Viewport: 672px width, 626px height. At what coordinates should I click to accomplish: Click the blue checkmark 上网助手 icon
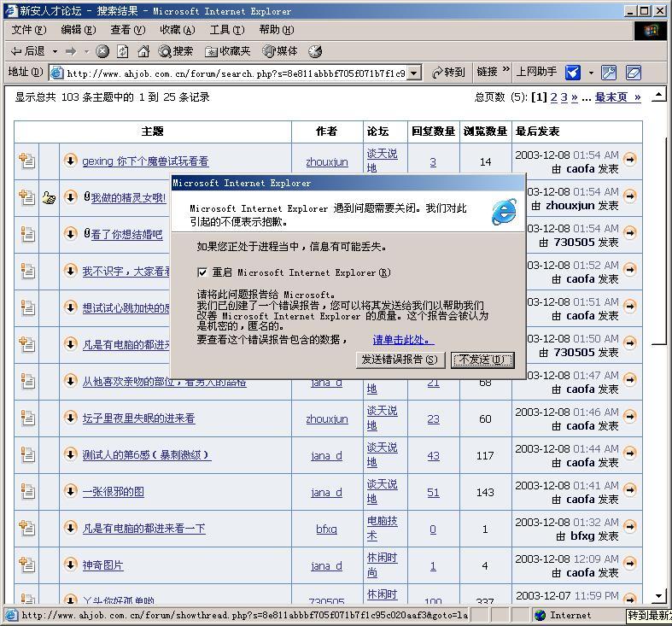coord(573,73)
